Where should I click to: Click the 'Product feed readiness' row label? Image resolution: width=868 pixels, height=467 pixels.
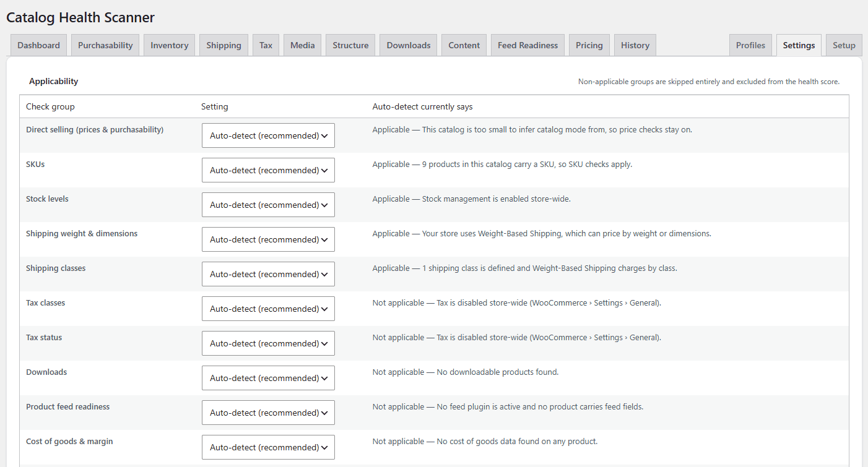[68, 407]
